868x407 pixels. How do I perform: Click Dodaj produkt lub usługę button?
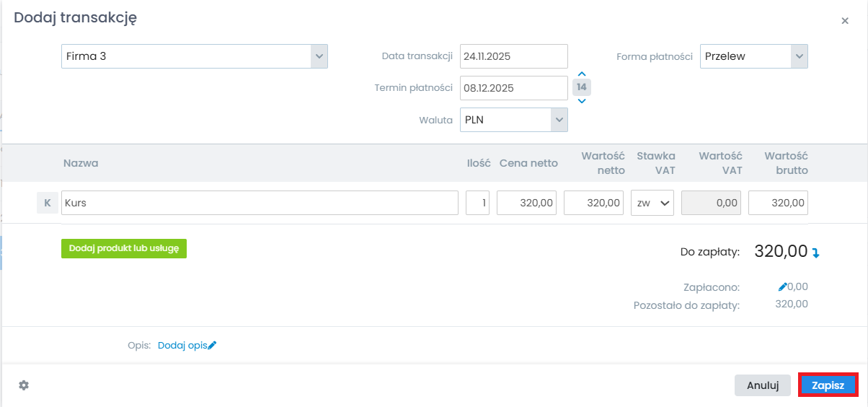click(x=124, y=248)
